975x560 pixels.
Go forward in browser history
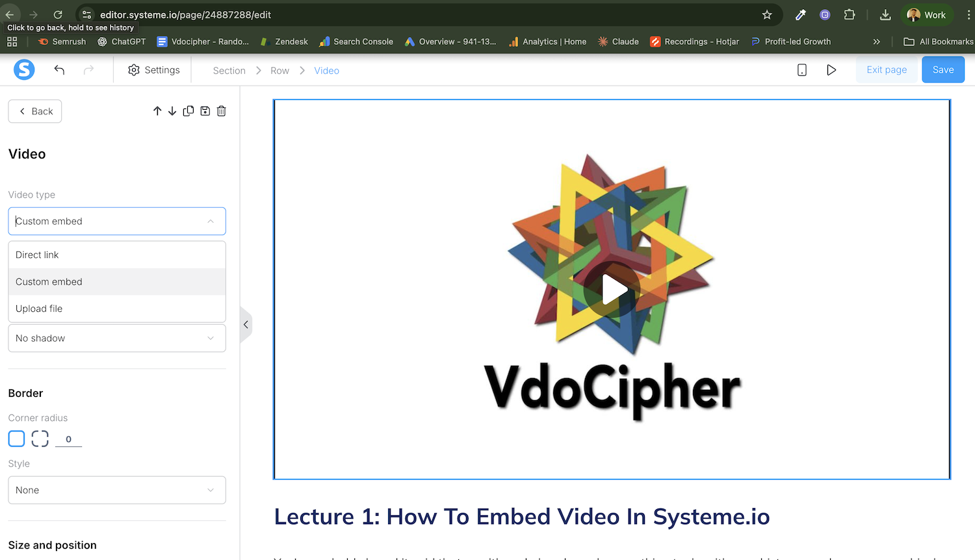pos(33,14)
